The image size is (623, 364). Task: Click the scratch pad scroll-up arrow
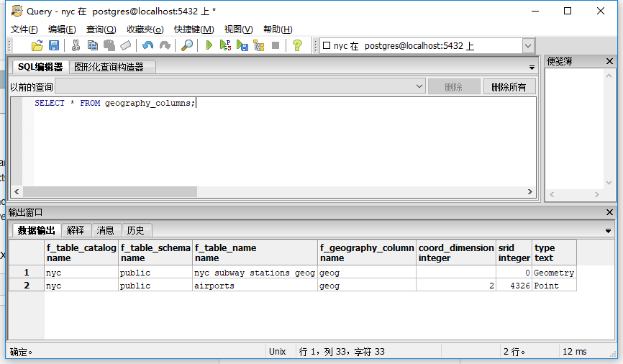[x=609, y=75]
